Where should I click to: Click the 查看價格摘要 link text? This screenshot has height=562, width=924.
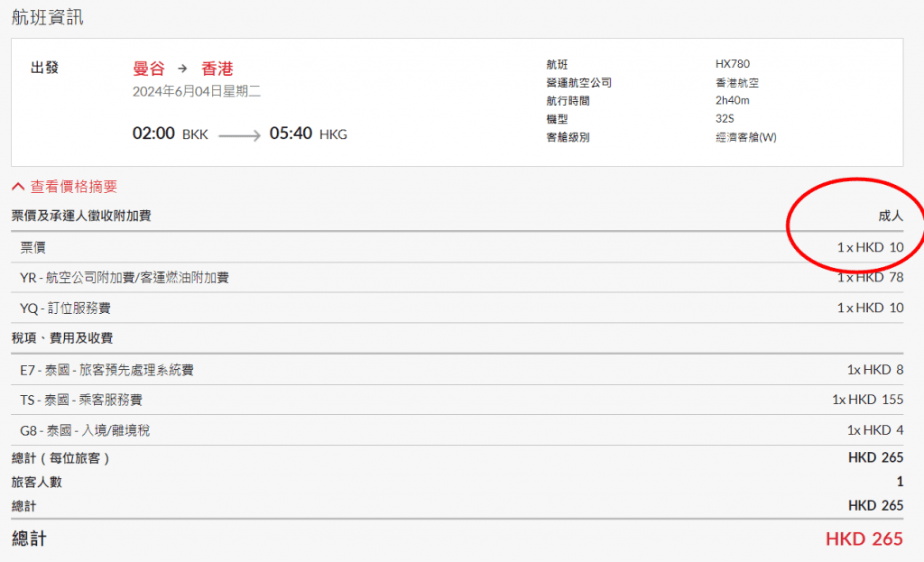pyautogui.click(x=74, y=187)
